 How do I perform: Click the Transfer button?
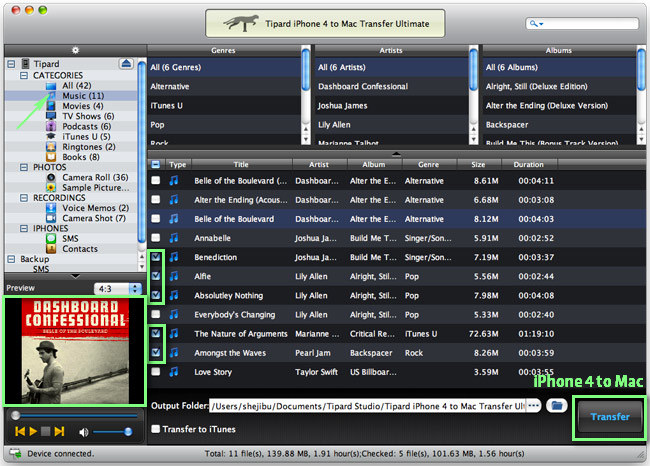point(610,417)
